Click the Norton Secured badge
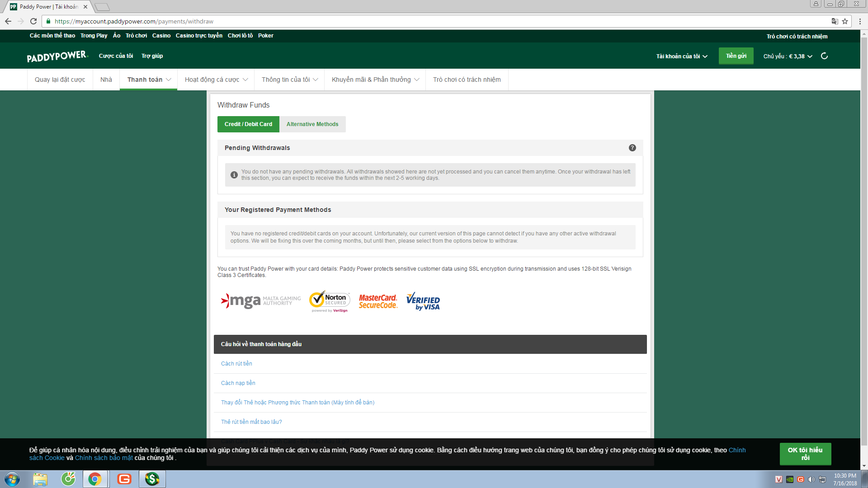 (329, 301)
